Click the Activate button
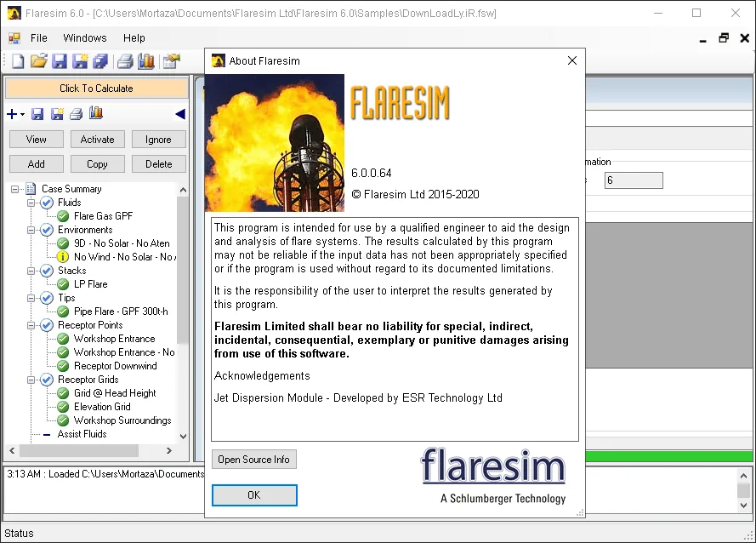756x543 pixels. pyautogui.click(x=98, y=140)
